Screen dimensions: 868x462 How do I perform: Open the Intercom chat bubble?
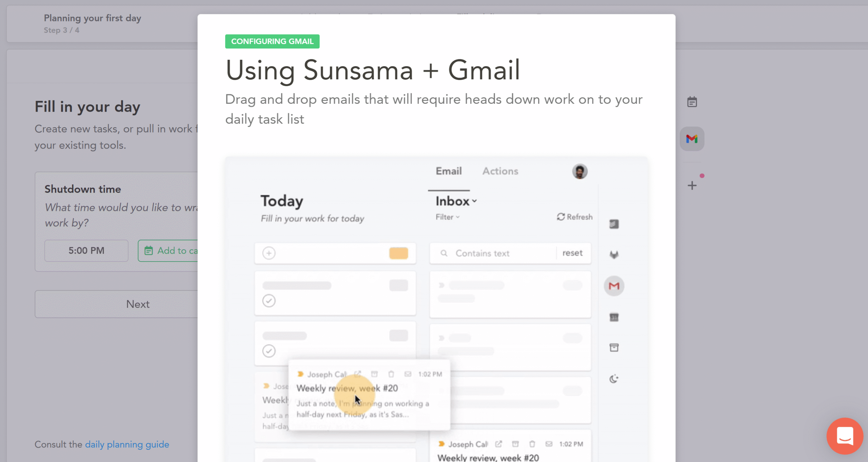tap(845, 436)
